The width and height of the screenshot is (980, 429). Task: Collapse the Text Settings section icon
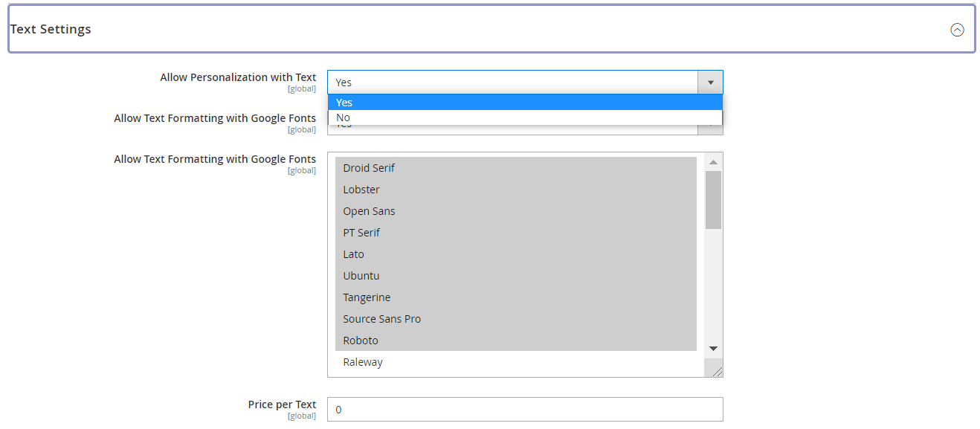point(957,30)
